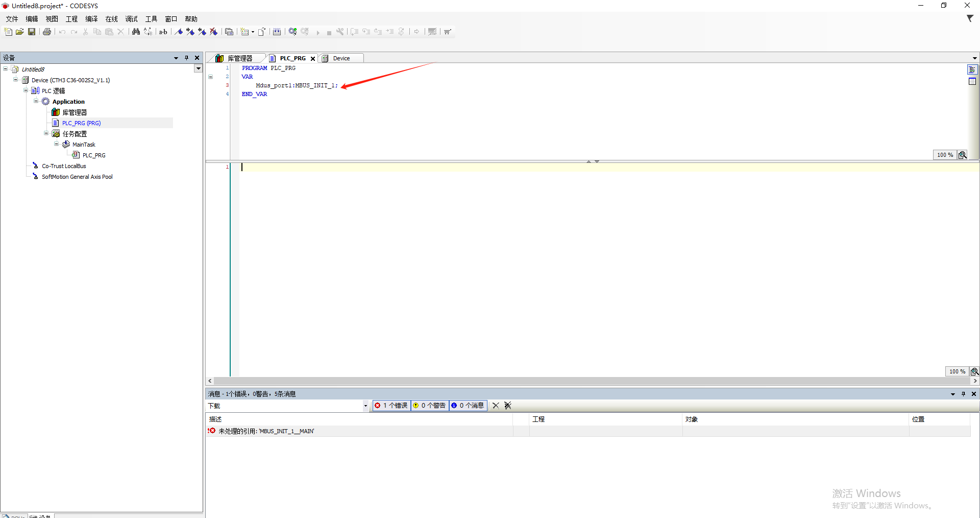Click the add-object toolbar icon

coord(245,32)
